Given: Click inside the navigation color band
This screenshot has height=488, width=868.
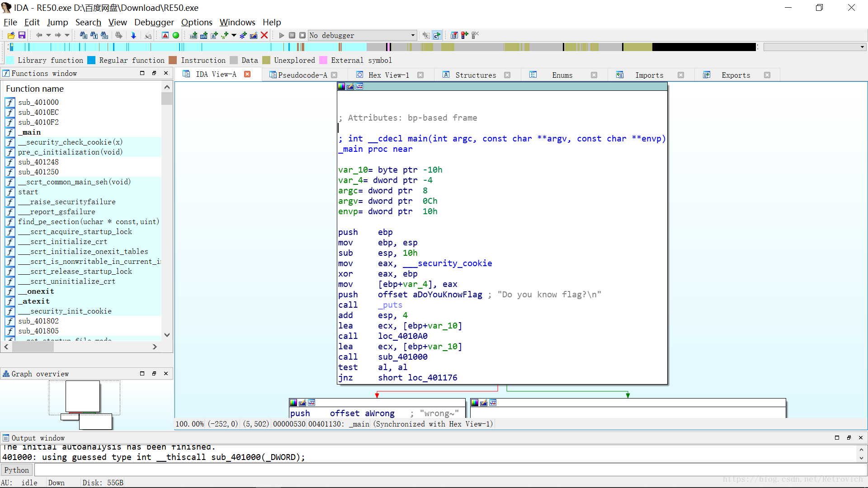Looking at the screenshot, I should coord(382,47).
